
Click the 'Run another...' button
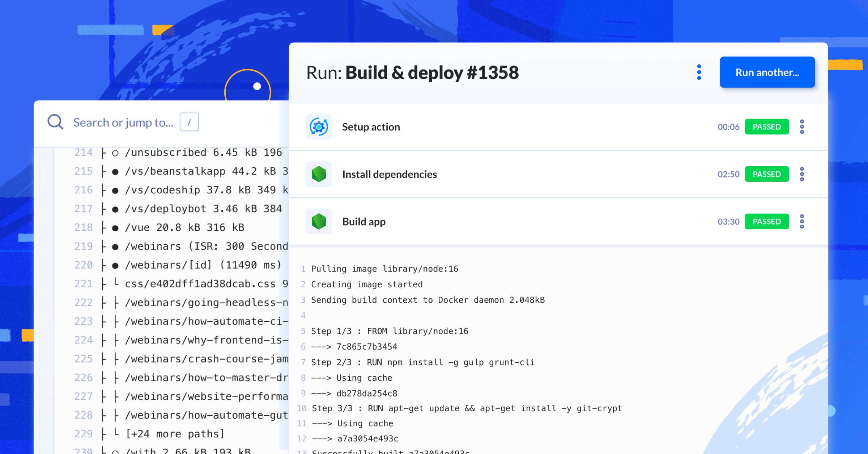[767, 72]
